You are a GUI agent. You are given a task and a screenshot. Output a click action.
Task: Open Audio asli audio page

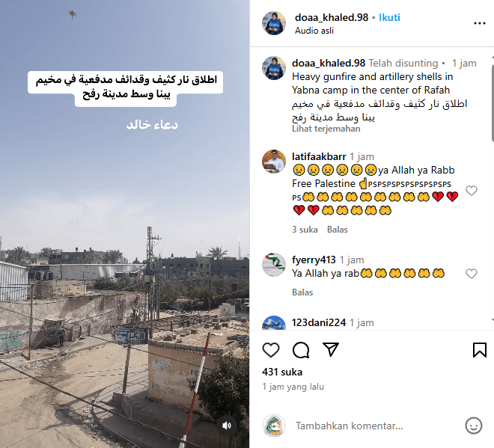[x=314, y=31]
